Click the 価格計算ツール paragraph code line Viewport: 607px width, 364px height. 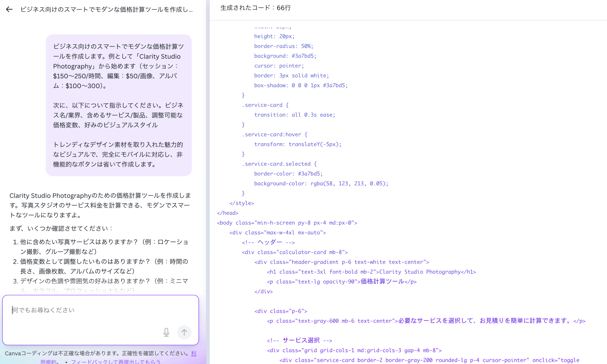coord(342,282)
